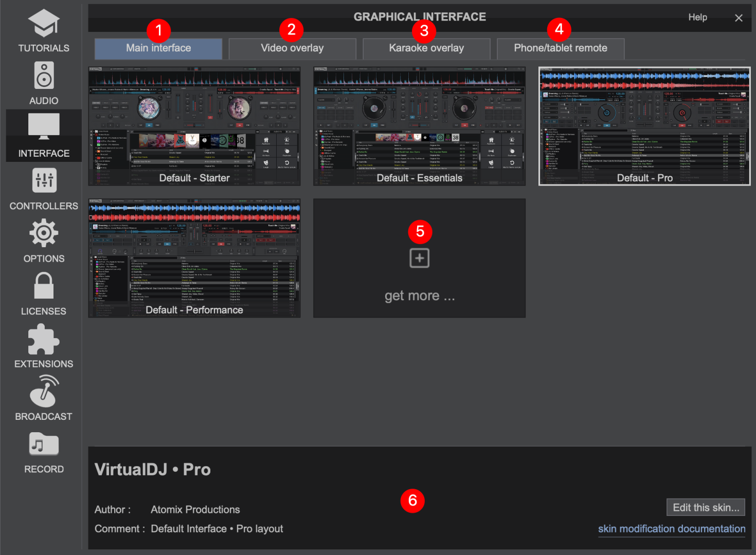Click the Help link in header
The width and height of the screenshot is (756, 555).
pyautogui.click(x=697, y=17)
